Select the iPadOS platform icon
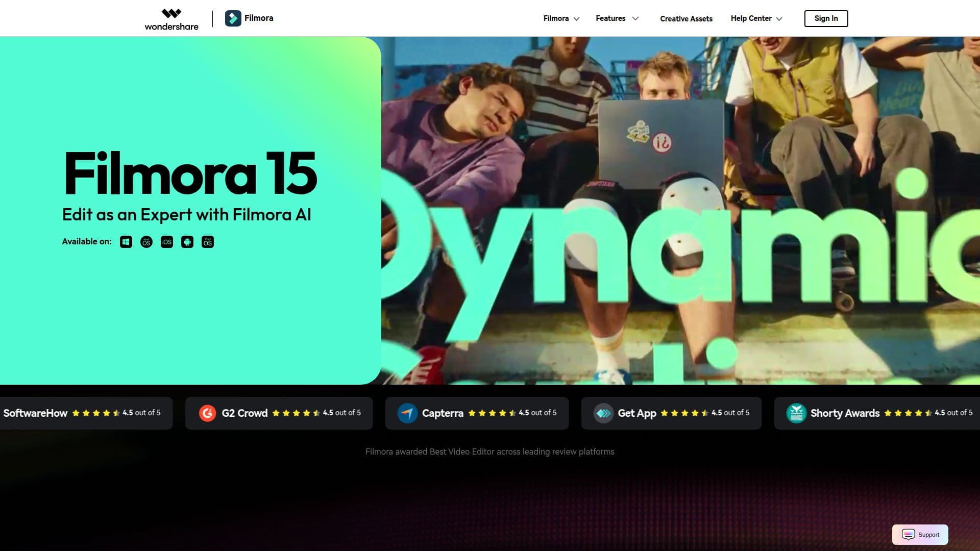The height and width of the screenshot is (551, 980). 208,242
